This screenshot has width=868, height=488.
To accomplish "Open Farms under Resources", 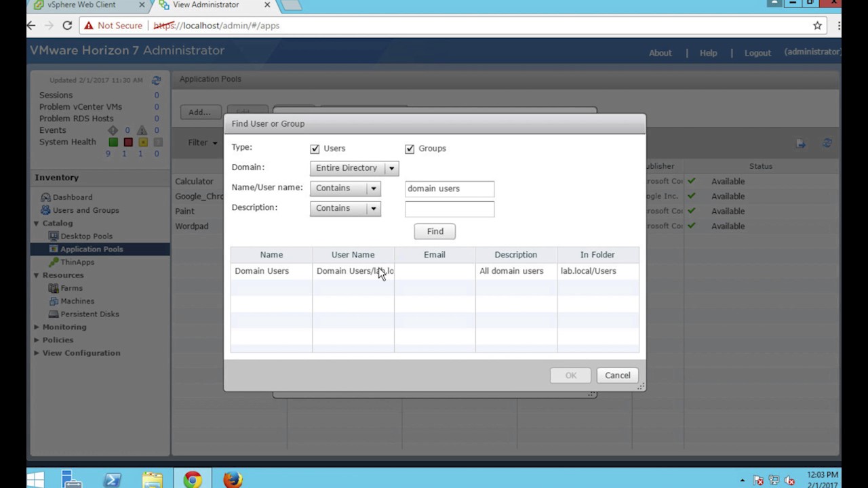I will (x=71, y=288).
